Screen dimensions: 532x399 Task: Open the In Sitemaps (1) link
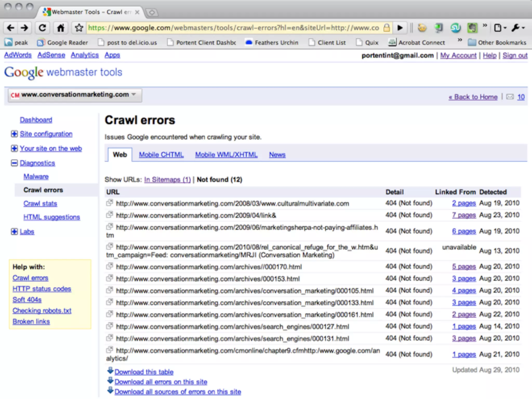point(167,179)
